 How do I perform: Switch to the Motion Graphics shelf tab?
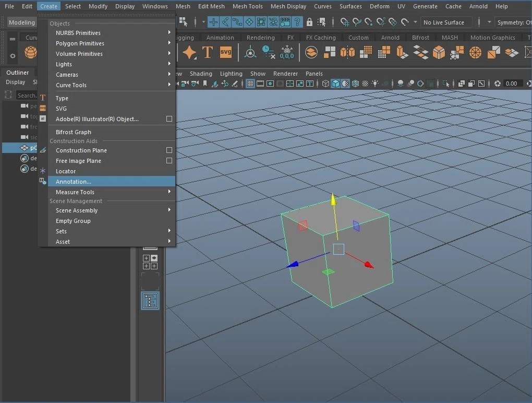pyautogui.click(x=492, y=38)
